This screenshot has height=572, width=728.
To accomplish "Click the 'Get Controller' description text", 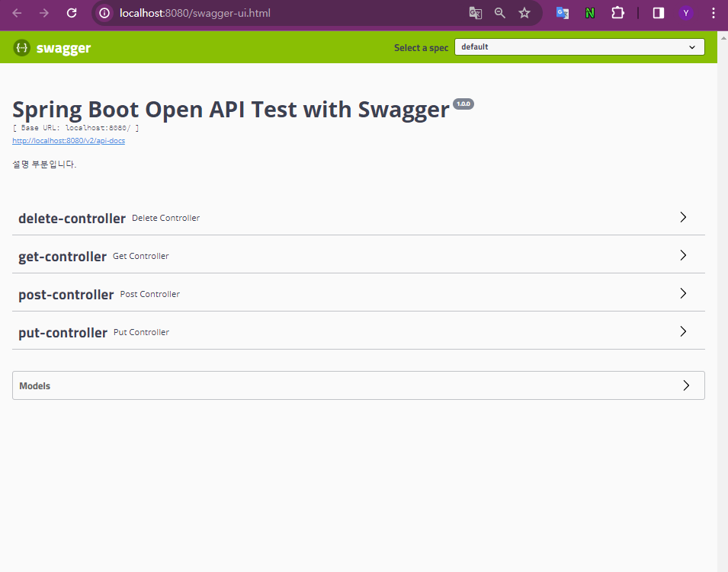I will (x=141, y=256).
